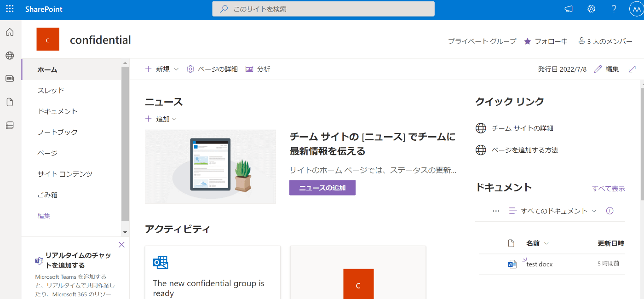Click the megaphone feedback icon

569,9
